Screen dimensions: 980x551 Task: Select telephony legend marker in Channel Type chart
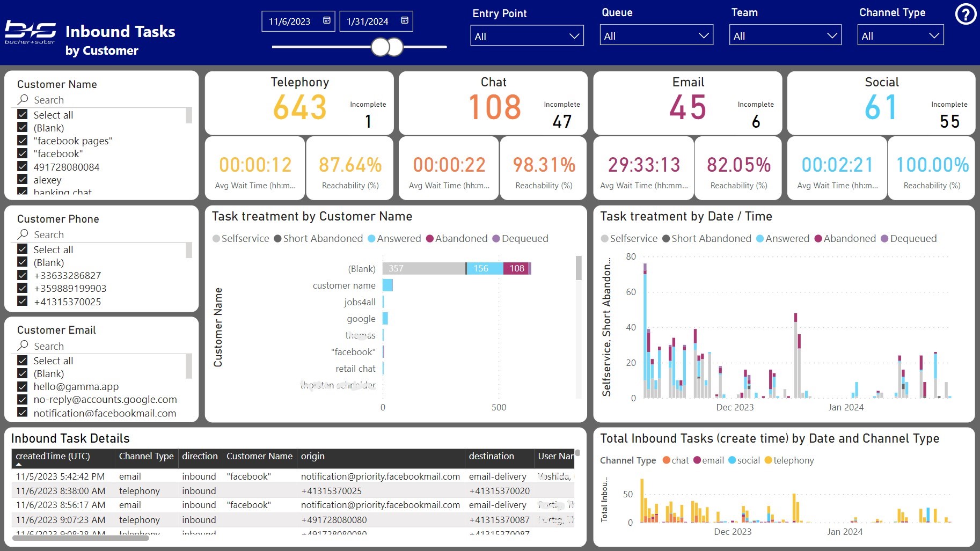768,460
